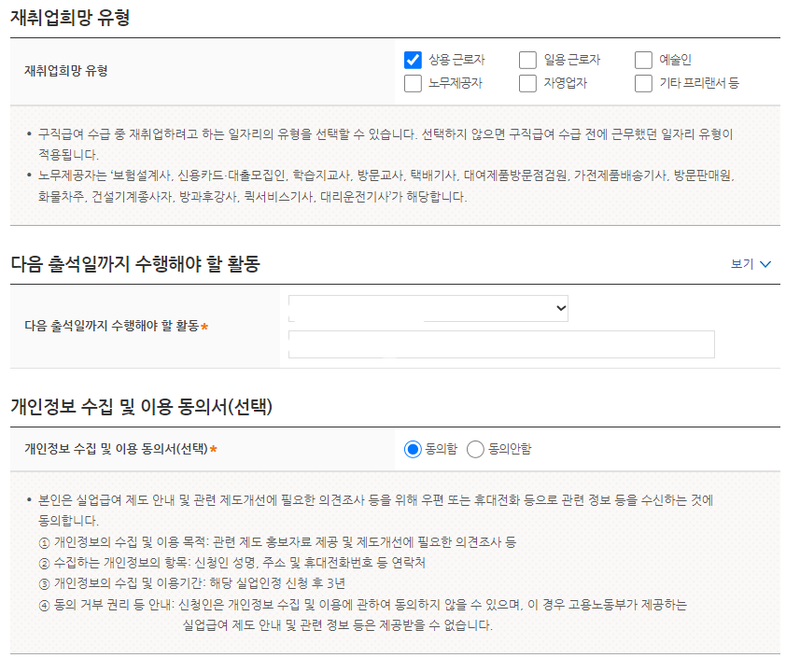Collapse the section using the chevron arrow
Image resolution: width=800 pixels, height=672 pixels.
coord(765,264)
